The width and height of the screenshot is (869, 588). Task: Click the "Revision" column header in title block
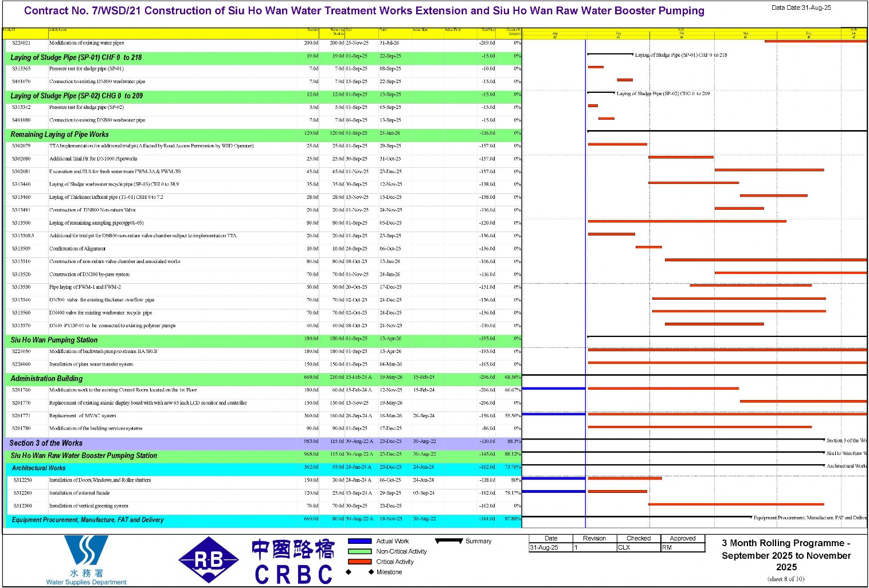594,539
